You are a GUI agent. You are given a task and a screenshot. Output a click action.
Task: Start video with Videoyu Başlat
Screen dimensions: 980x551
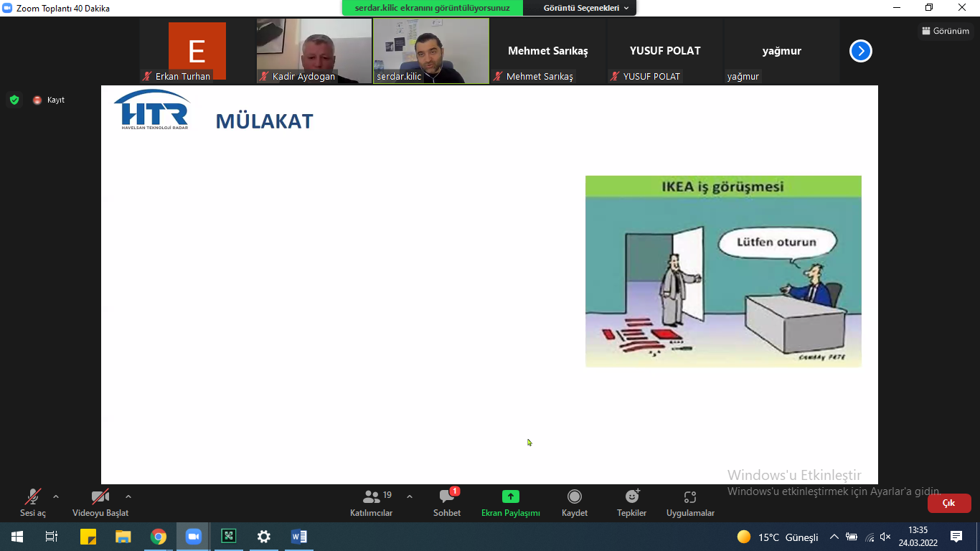coord(100,503)
